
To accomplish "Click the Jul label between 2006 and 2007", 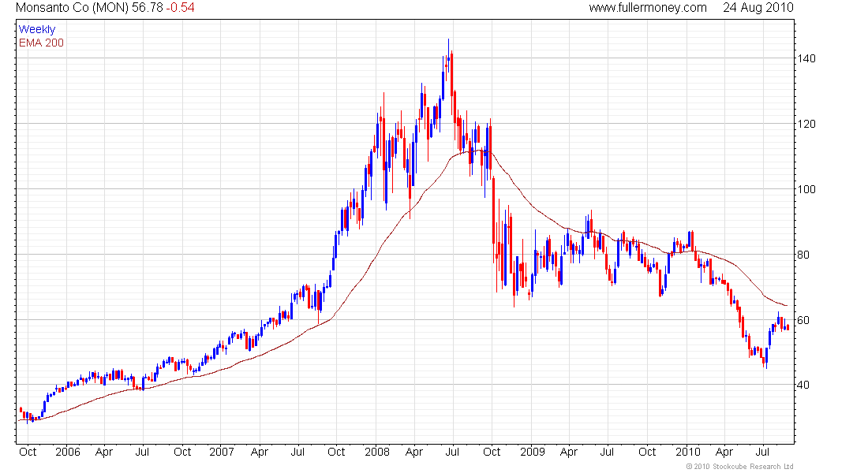I will coord(142,452).
